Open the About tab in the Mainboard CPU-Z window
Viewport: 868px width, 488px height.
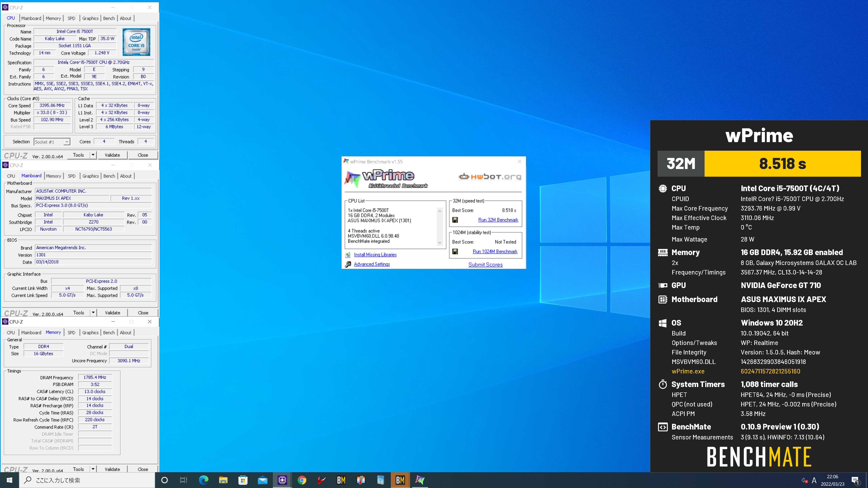pyautogui.click(x=126, y=176)
